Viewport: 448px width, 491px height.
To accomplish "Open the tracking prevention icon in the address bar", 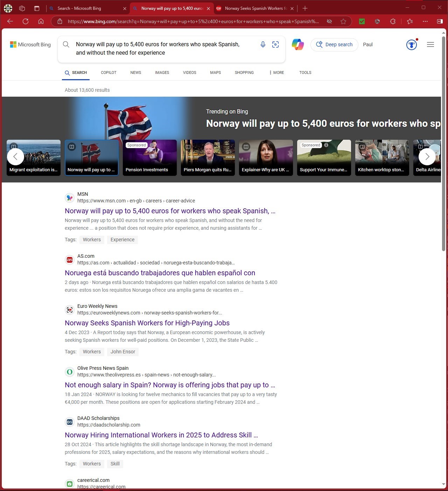I will pyautogui.click(x=329, y=21).
